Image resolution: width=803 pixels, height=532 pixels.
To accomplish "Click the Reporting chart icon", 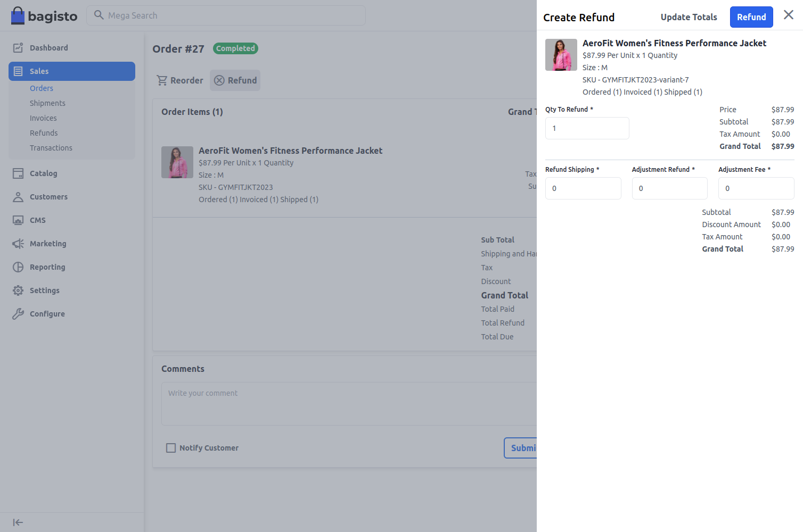I will 18,267.
